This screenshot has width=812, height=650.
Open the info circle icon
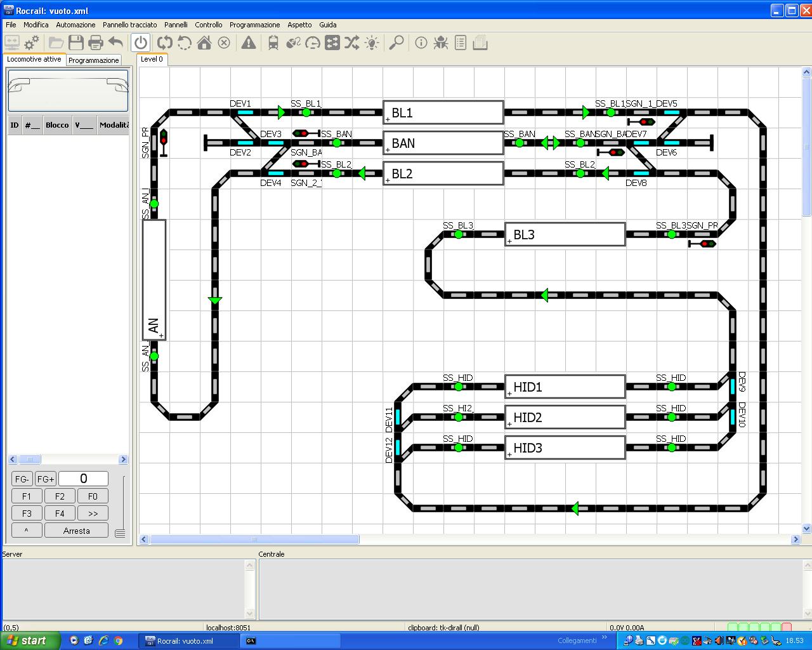(421, 43)
